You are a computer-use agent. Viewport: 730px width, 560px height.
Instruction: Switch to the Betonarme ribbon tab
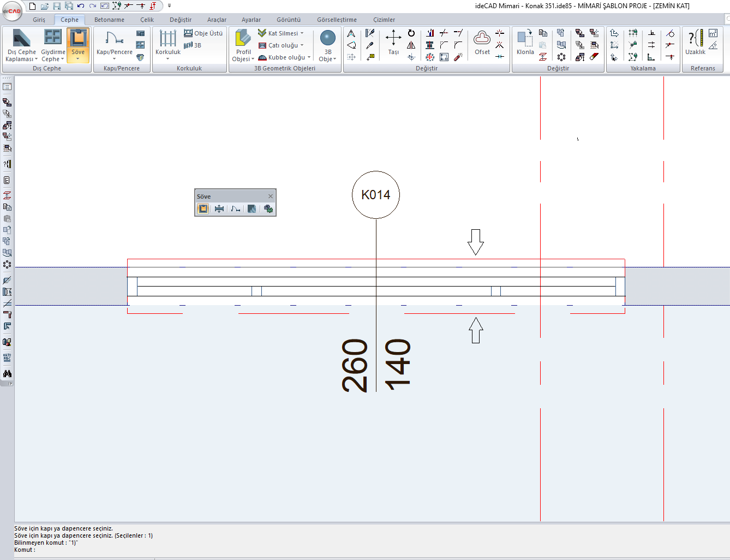tap(109, 20)
